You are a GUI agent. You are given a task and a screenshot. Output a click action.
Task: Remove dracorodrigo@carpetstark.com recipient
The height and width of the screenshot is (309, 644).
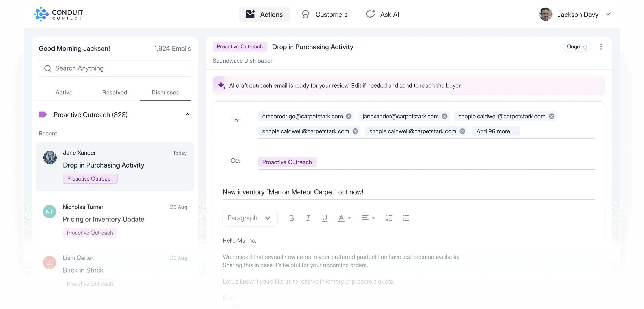[349, 117]
